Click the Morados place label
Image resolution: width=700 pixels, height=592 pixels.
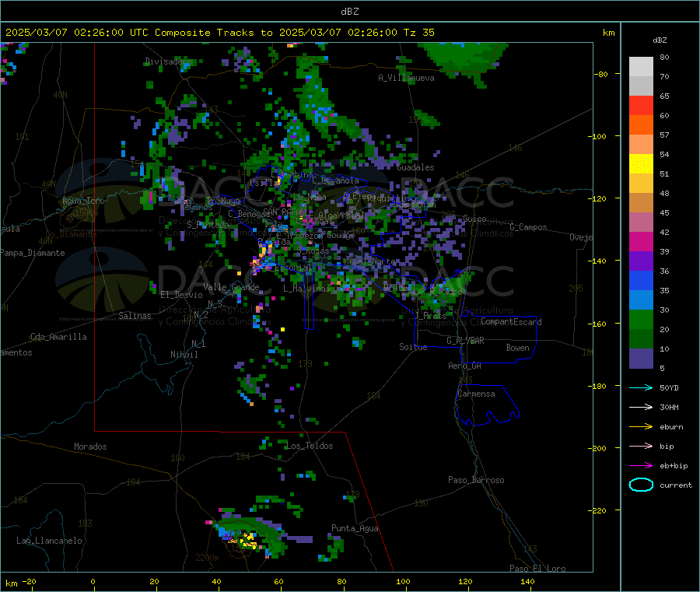[90, 447]
